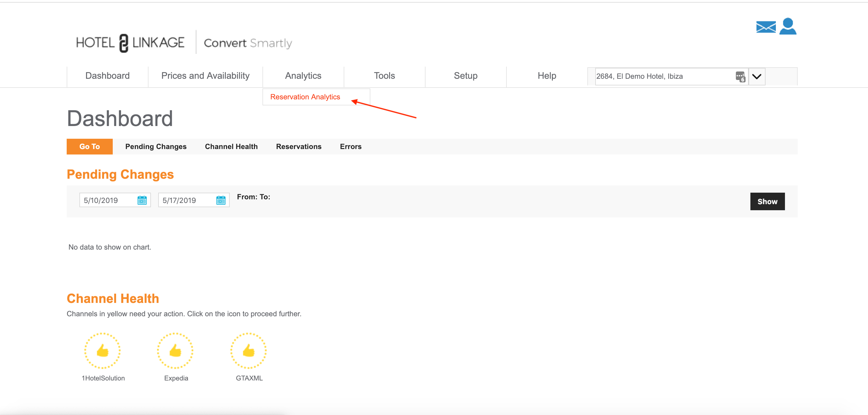868x415 pixels.
Task: Jump to the Errors section link
Action: point(350,147)
